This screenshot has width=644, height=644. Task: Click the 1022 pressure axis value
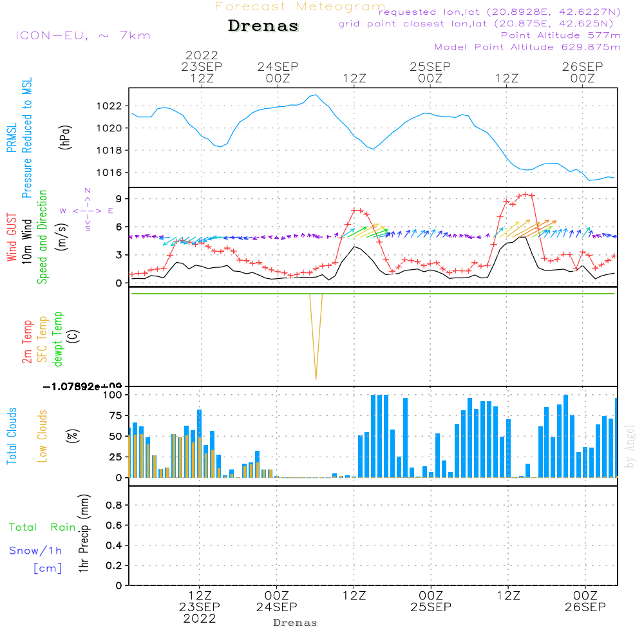[109, 106]
